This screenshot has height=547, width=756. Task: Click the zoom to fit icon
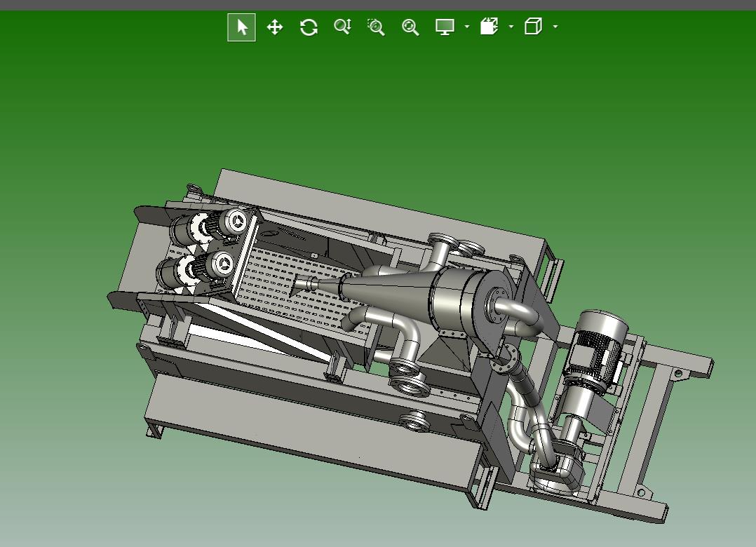coord(410,27)
